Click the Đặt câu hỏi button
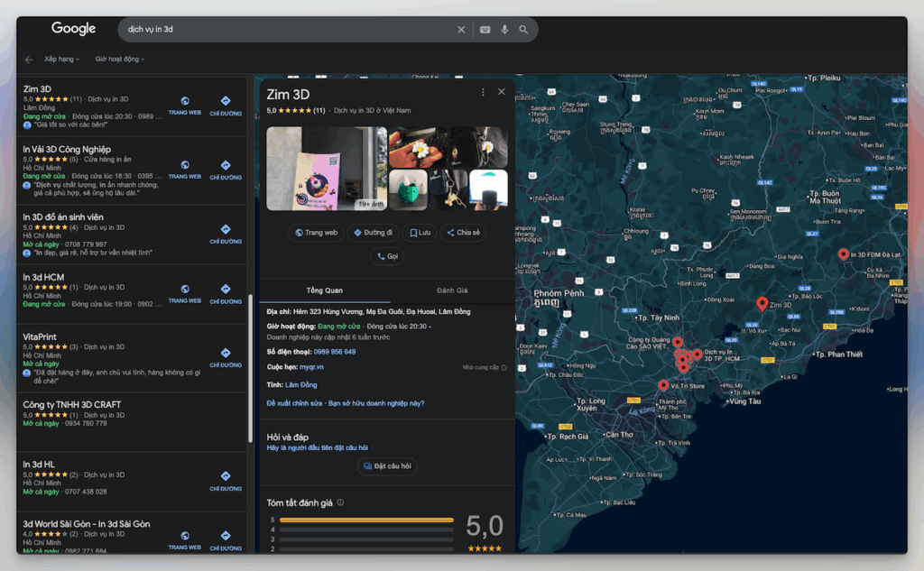 [388, 466]
